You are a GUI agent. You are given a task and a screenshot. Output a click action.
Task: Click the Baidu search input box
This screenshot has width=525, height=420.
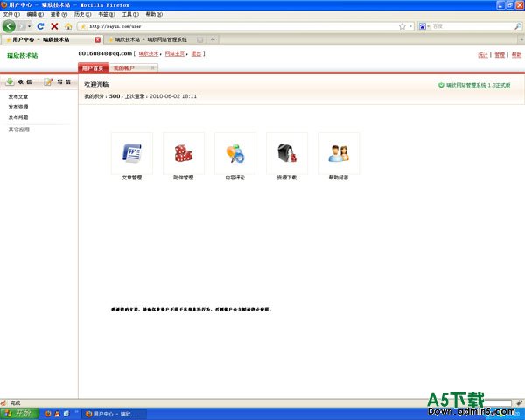tap(472, 26)
